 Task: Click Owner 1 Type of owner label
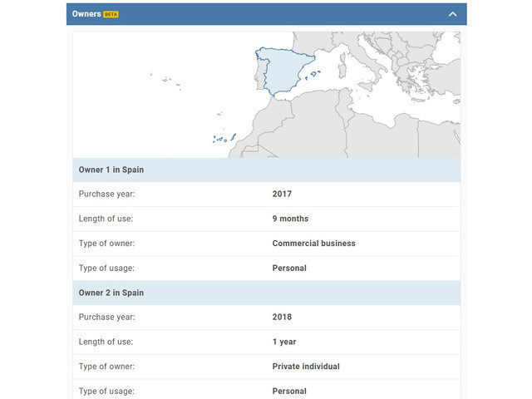(x=106, y=244)
